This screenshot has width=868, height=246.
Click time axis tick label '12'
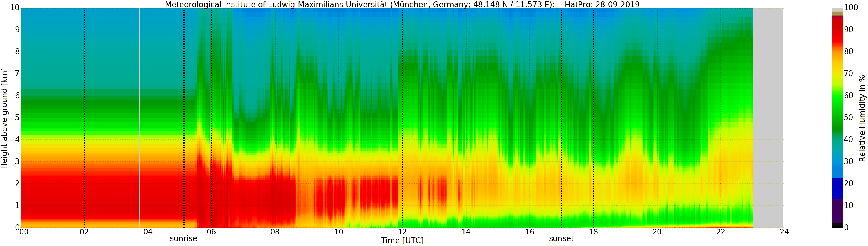(402, 232)
